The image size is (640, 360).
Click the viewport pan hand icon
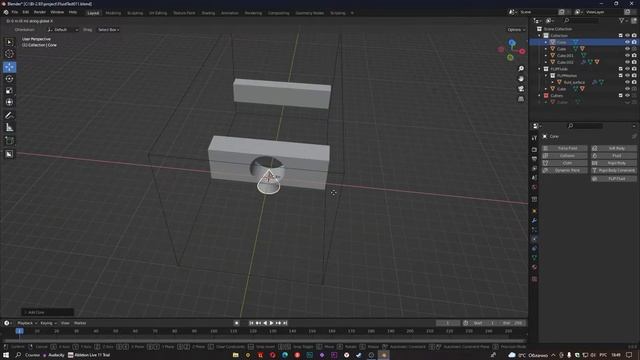coord(521,78)
